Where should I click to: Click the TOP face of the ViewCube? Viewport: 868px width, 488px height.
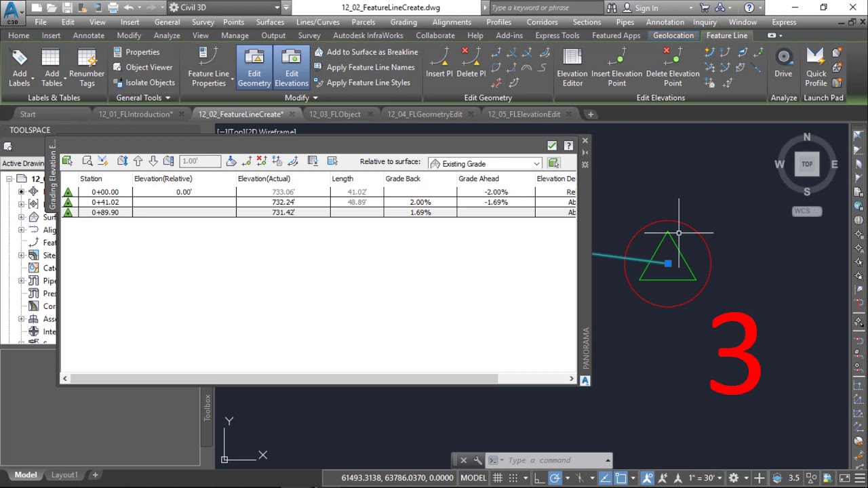point(807,163)
